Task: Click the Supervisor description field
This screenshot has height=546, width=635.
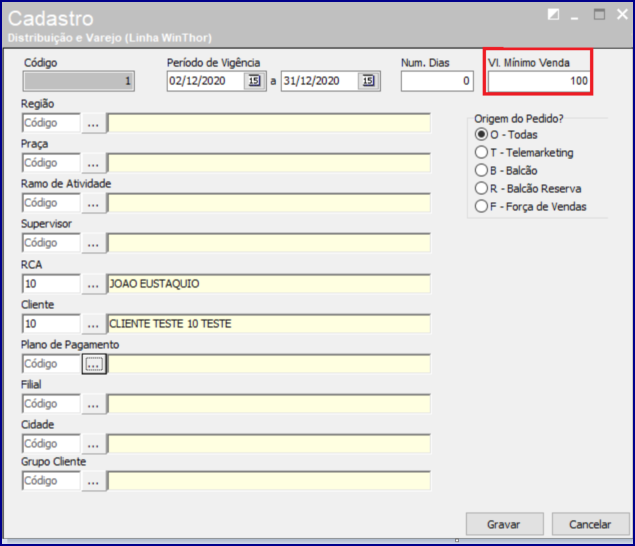Action: coord(268,243)
